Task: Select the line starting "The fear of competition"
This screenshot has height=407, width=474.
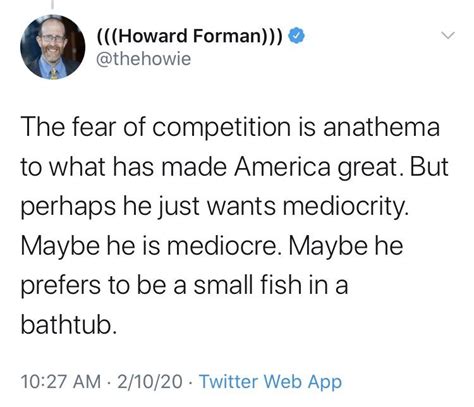Action: [230, 127]
